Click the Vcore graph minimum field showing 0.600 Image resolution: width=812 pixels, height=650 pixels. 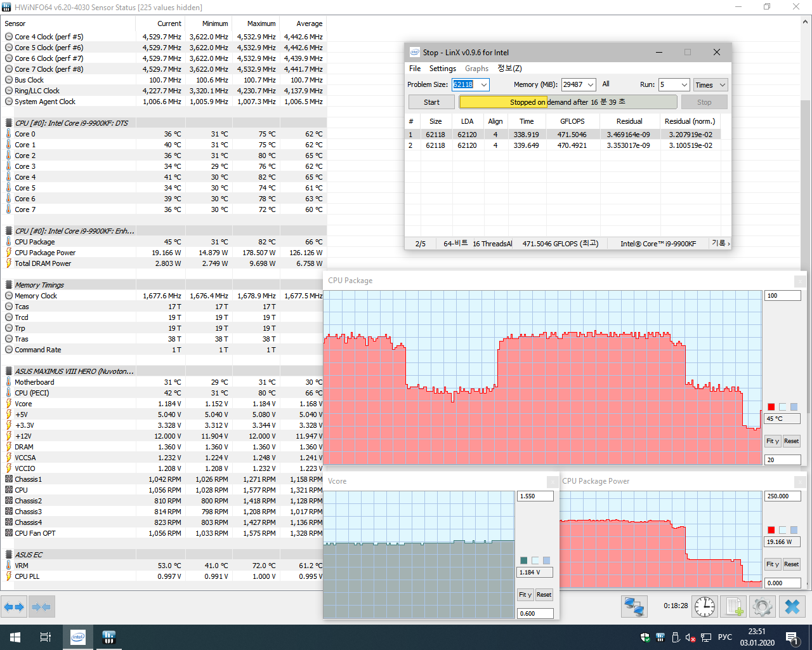coord(535,614)
